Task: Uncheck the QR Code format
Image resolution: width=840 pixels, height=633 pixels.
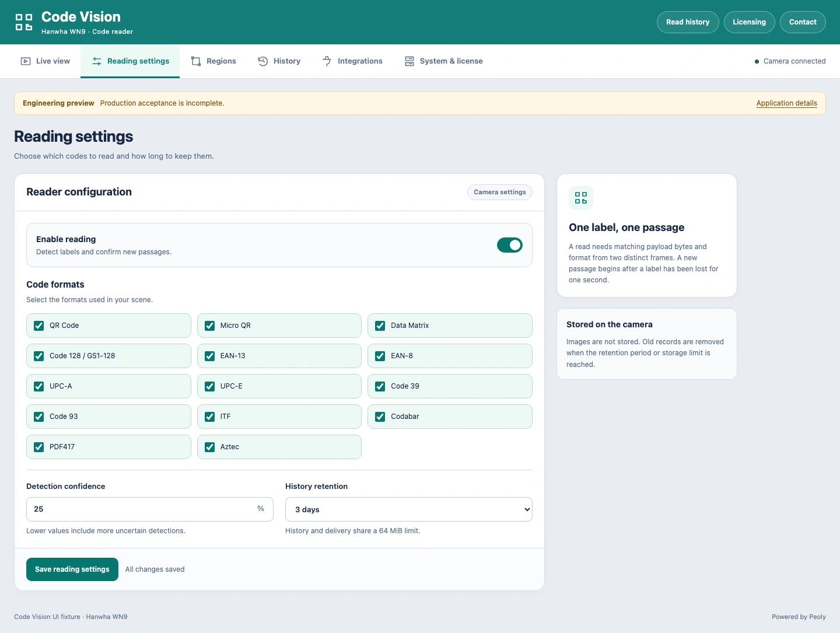Action: point(39,326)
